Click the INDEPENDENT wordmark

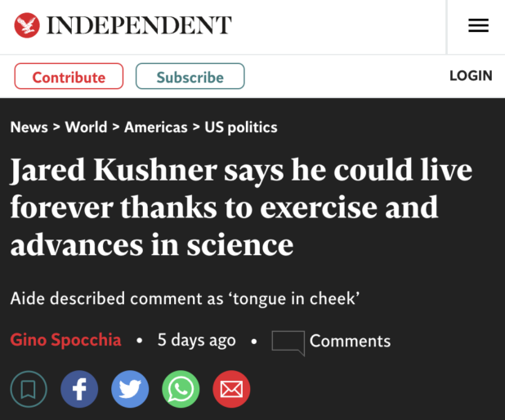[139, 25]
